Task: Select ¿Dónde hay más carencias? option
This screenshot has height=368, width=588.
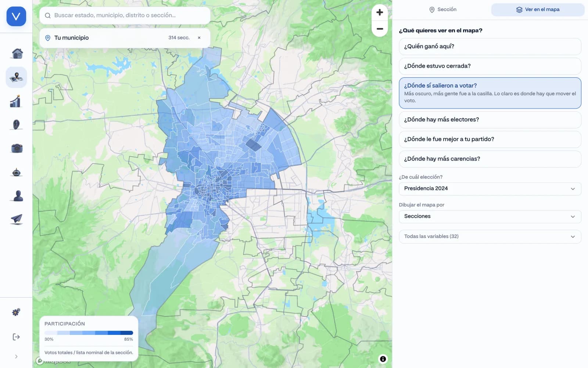Action: click(x=490, y=159)
